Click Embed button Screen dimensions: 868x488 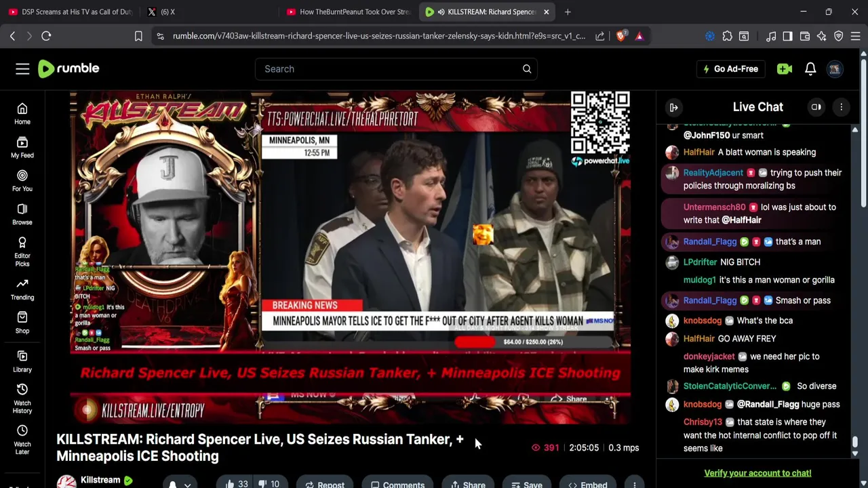tap(587, 484)
